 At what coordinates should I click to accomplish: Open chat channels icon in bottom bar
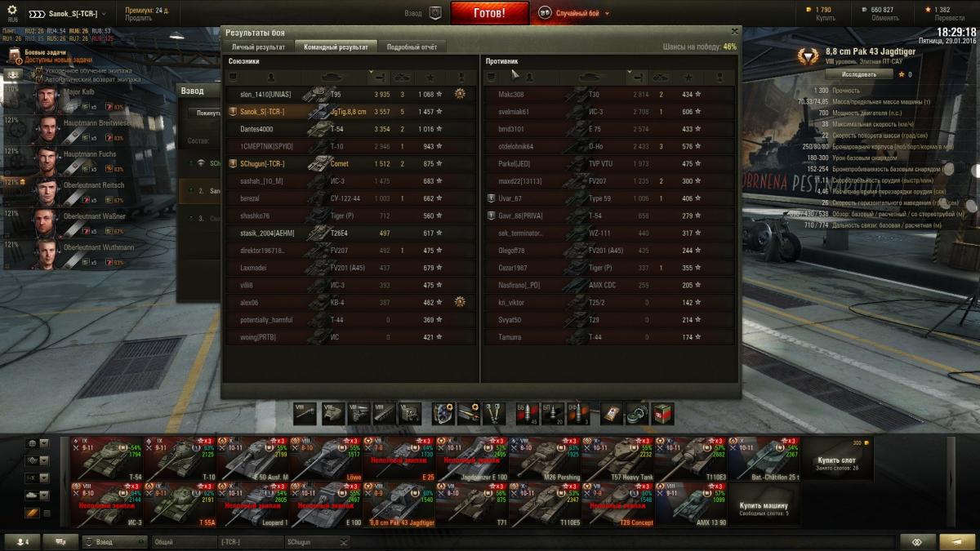pyautogui.click(x=60, y=541)
